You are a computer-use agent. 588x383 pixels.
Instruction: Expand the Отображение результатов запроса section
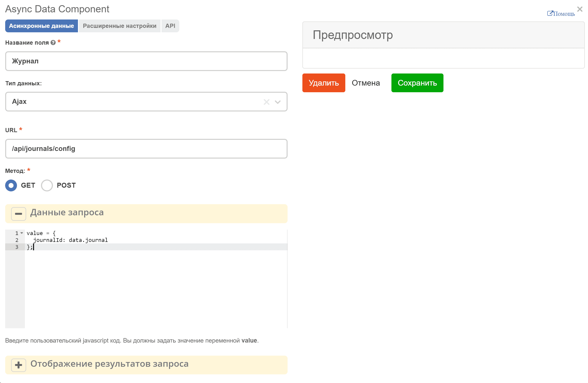(18, 365)
